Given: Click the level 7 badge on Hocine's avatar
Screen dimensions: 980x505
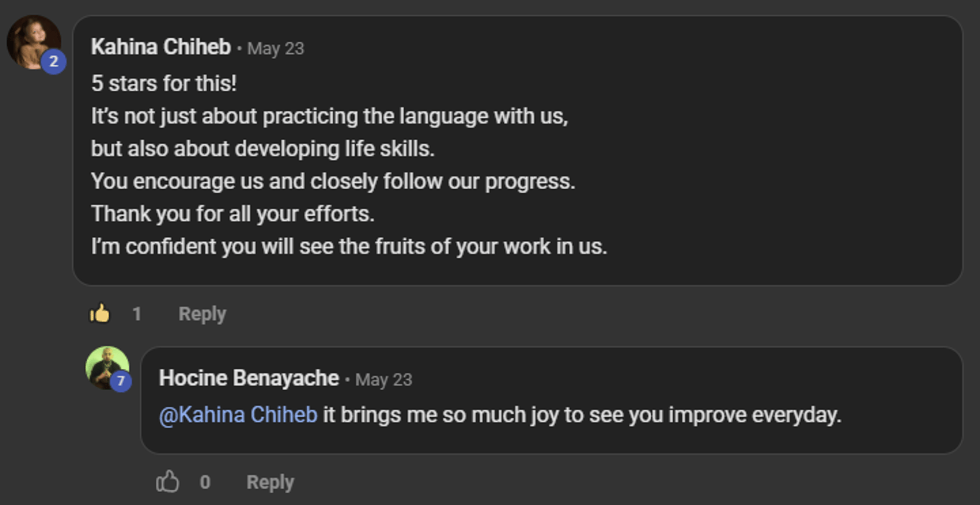Looking at the screenshot, I should click(121, 381).
